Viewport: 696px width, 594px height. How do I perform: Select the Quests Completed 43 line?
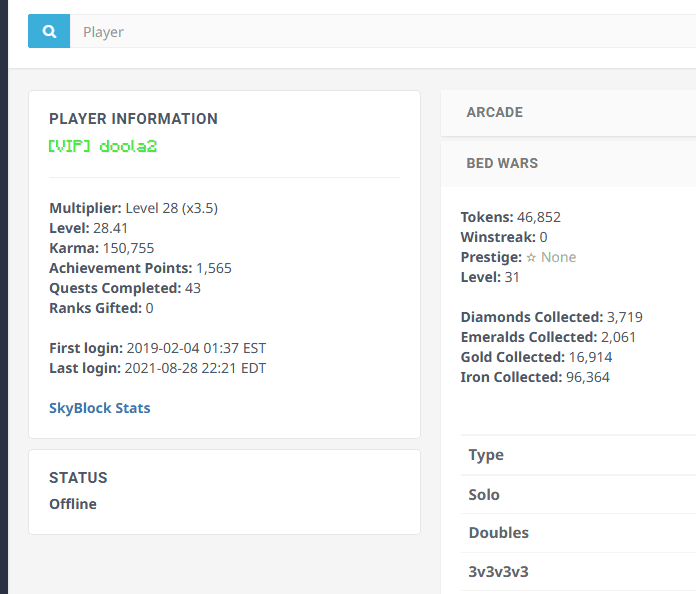125,288
